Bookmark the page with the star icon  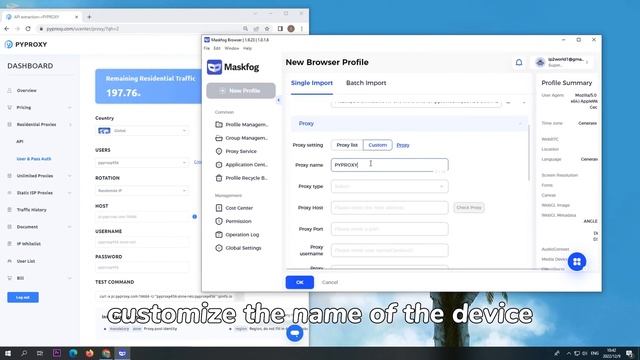tap(267, 29)
